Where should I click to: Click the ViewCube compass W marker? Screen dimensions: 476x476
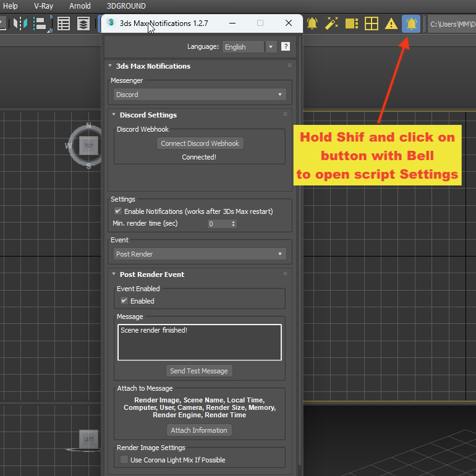(x=68, y=146)
